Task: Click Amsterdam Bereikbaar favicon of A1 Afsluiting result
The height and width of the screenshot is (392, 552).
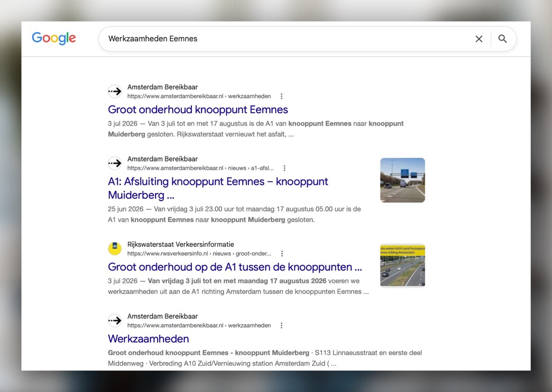Action: click(x=115, y=163)
